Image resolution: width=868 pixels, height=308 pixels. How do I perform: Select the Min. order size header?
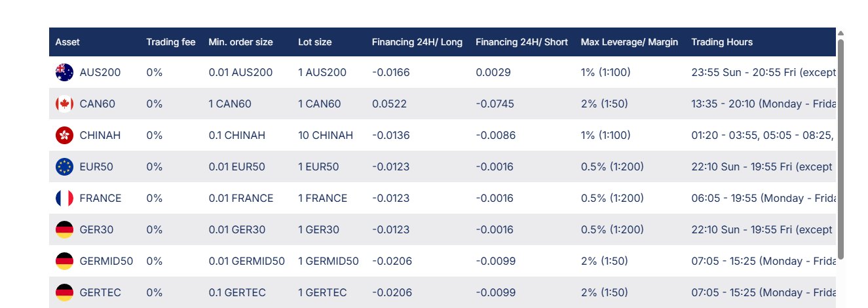[240, 42]
